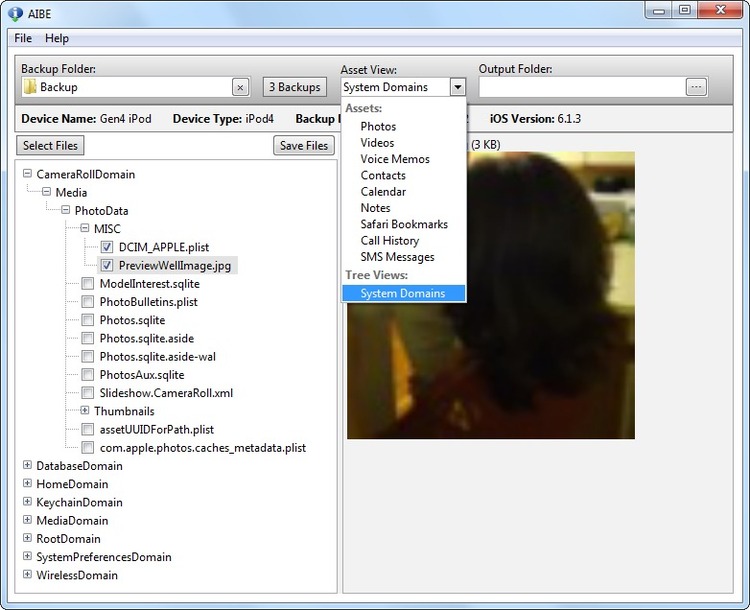Select Photos.sqlite file name
The height and width of the screenshot is (610, 750).
(x=132, y=320)
